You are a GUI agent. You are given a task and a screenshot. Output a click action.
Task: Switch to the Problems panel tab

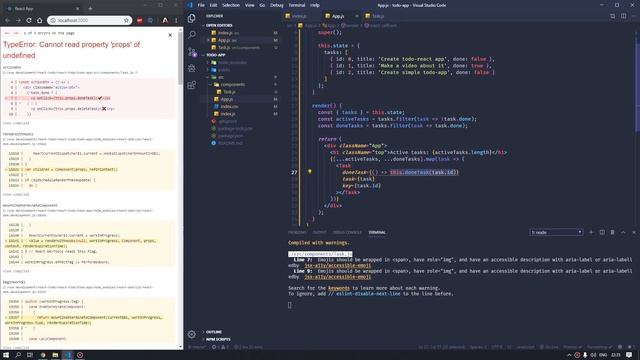(297, 232)
